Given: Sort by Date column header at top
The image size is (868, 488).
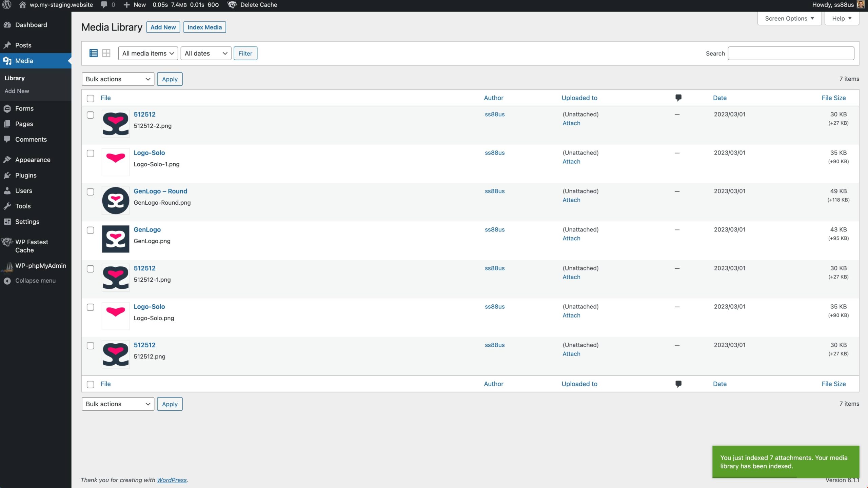Looking at the screenshot, I should point(719,98).
